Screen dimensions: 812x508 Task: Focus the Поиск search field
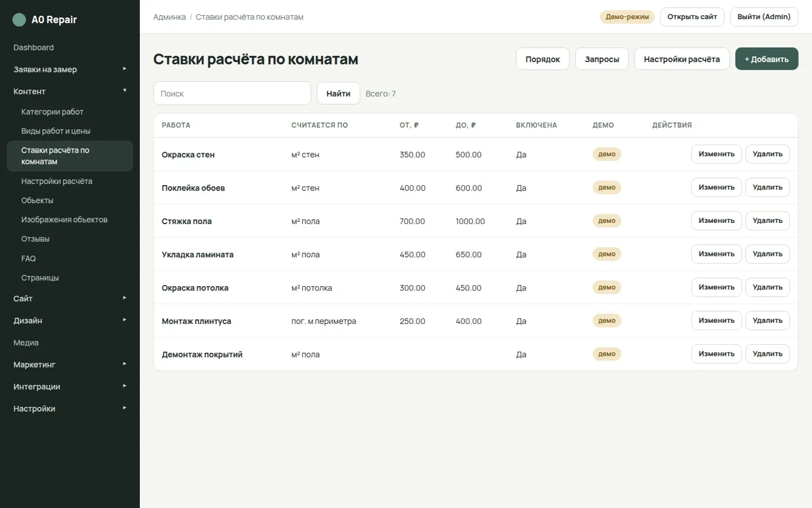click(232, 93)
